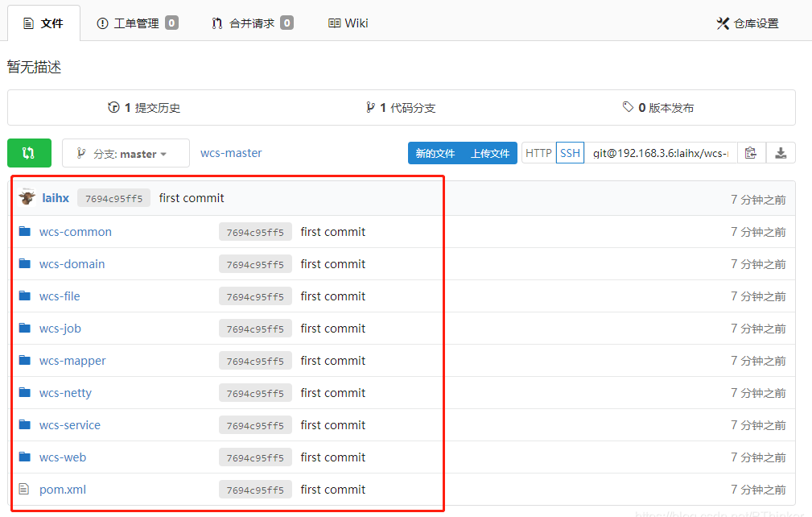812x517 pixels.
Task: Click laihx user avatar
Action: 27,198
